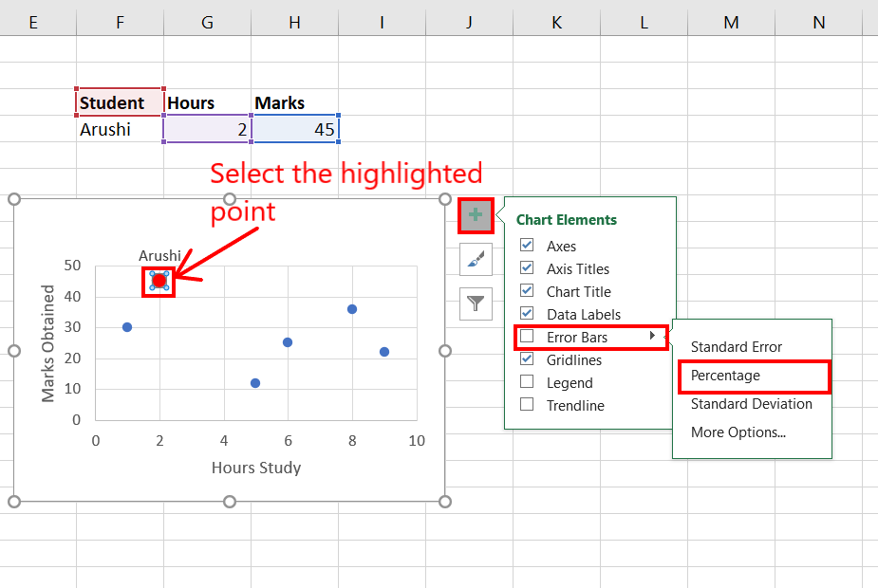
Task: Select the Student header cell
Action: (x=120, y=102)
